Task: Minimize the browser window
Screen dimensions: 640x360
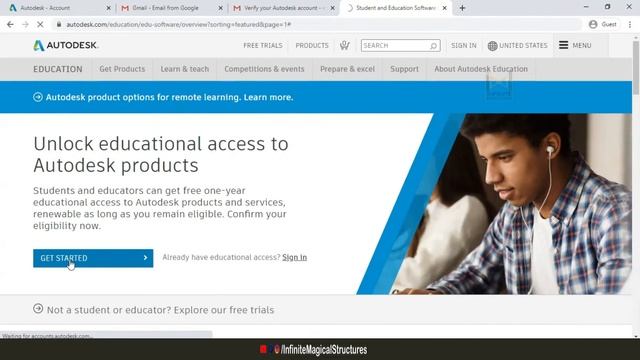Action: tap(586, 7)
